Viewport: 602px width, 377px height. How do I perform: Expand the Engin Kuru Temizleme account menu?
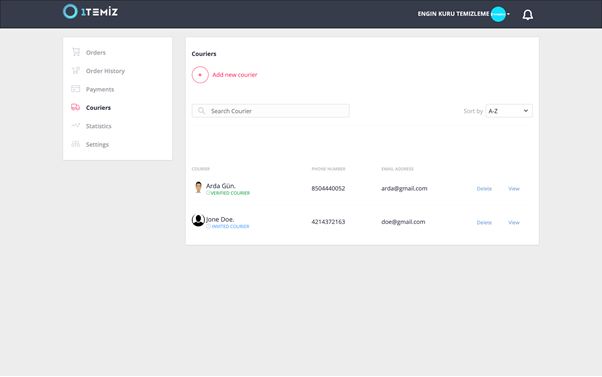point(508,14)
